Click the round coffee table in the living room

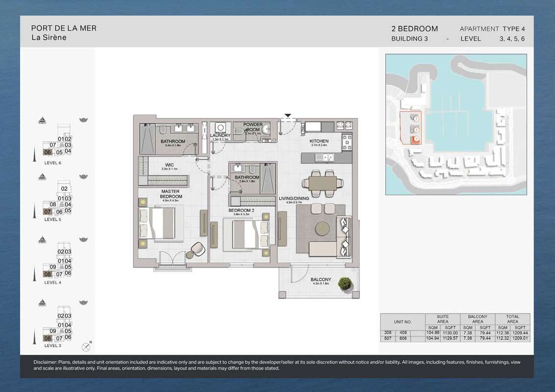tap(322, 229)
